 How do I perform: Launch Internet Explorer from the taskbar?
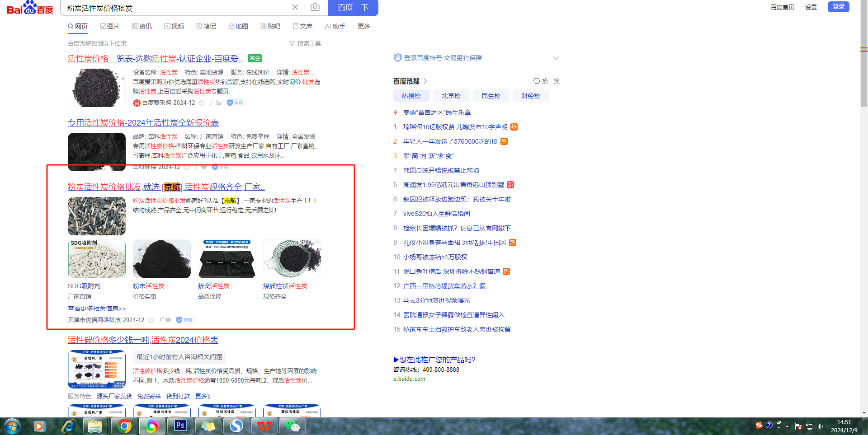coord(68,426)
